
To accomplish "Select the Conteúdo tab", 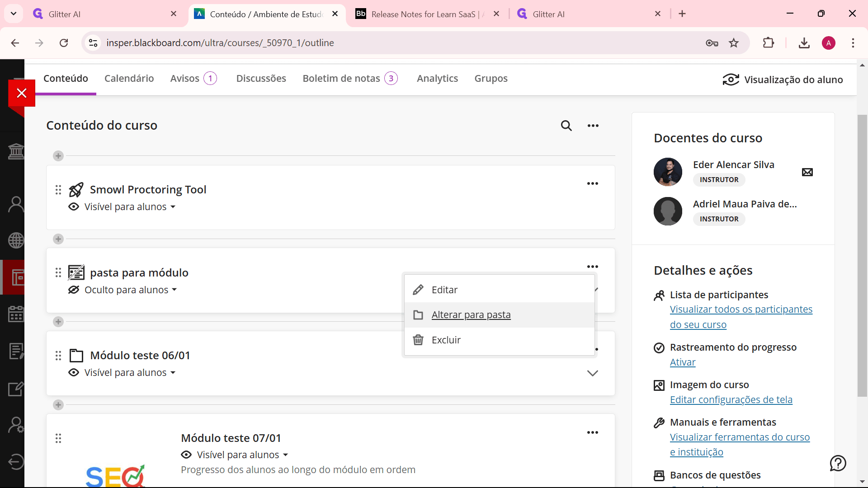I will 66,79.
